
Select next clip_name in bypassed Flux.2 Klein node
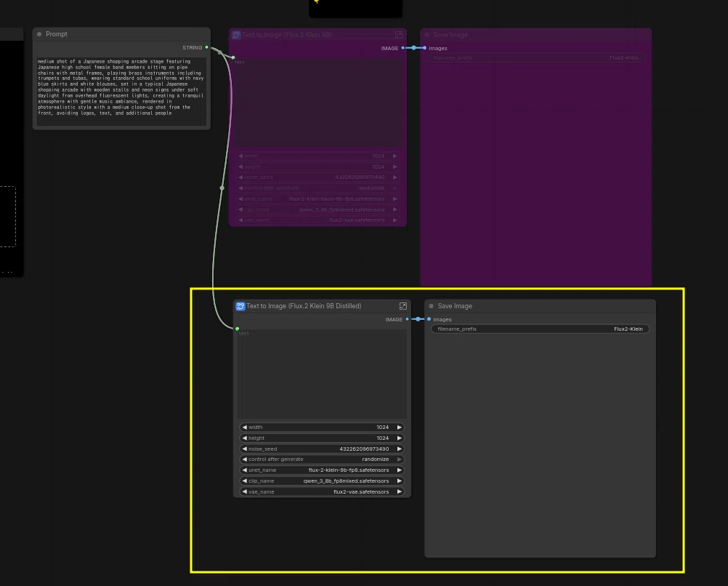tap(395, 209)
